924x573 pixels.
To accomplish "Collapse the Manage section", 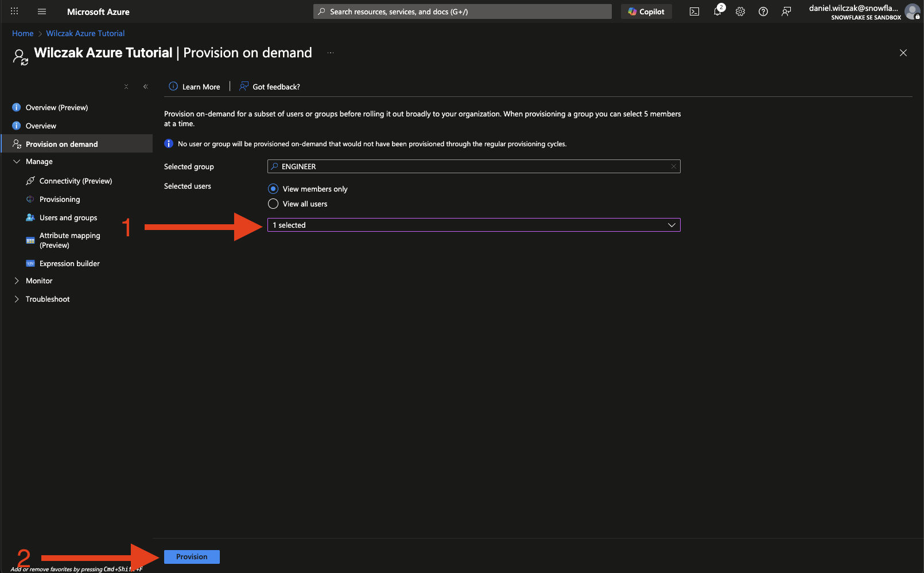I will [17, 162].
